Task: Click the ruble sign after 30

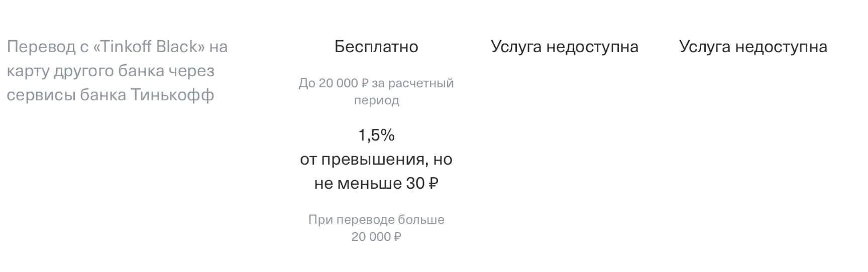Action: coord(433,184)
